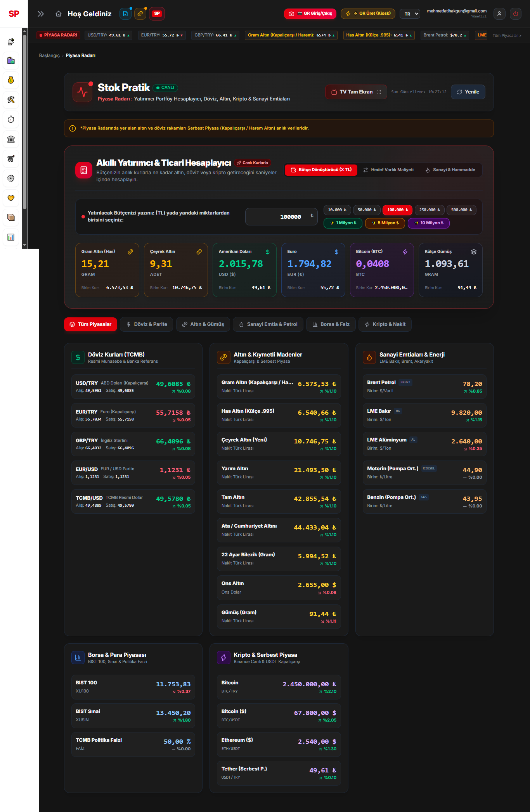Select Kripto & Nakit market filter
Viewport: 530px width, 812px height.
385,324
